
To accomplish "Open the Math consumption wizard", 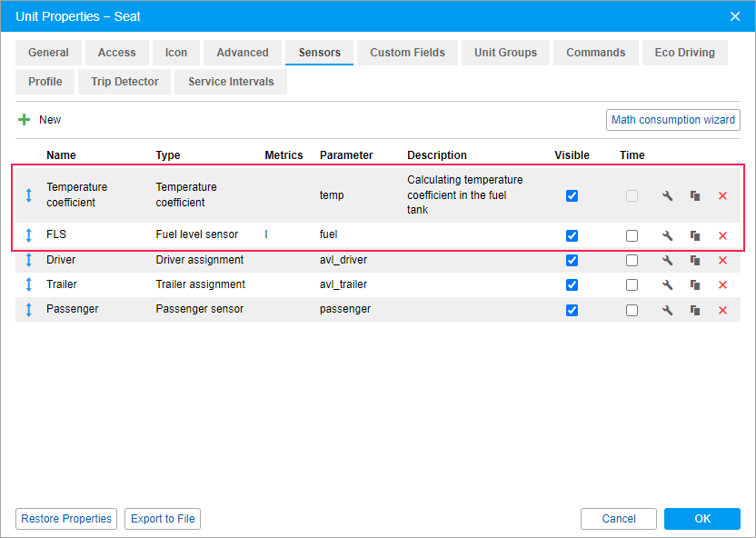I will pos(672,120).
